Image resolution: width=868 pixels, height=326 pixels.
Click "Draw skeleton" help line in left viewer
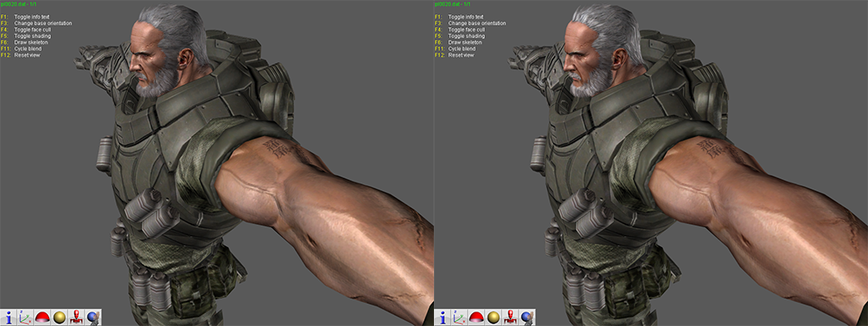click(31, 42)
